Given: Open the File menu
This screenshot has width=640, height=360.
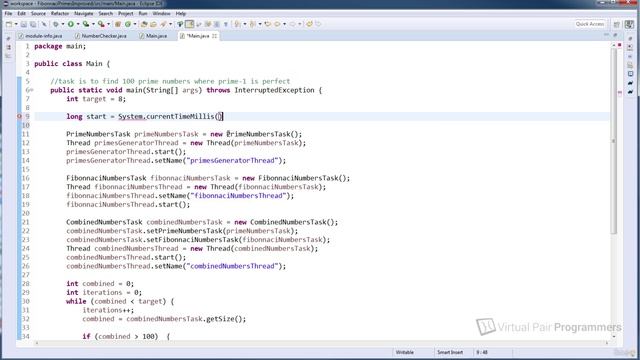Looking at the screenshot, I should coord(8,13).
